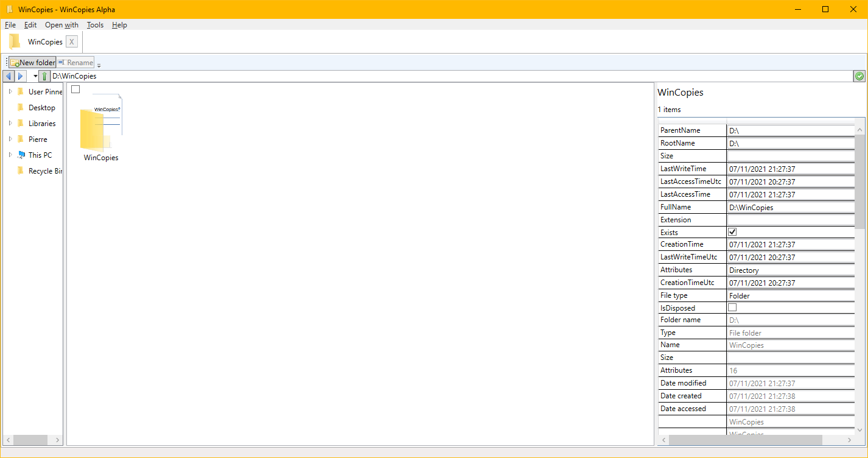Screen dimensions: 868x458
Task: Click the blue forward navigation arrow
Action: click(20, 76)
